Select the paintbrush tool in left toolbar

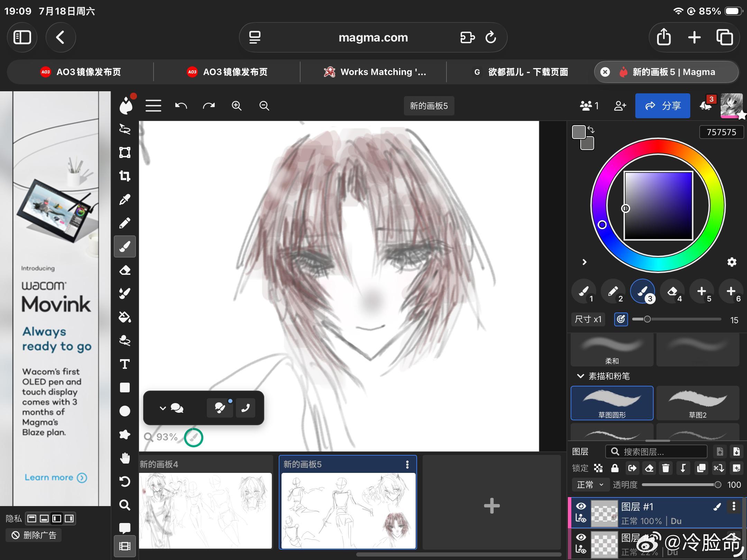(x=125, y=246)
